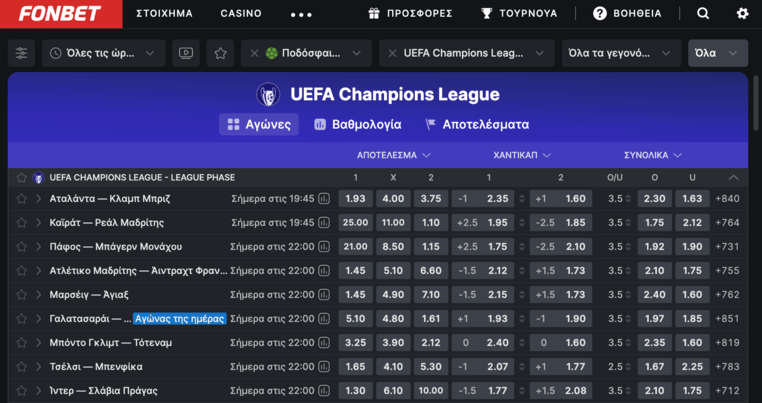Star the Ίντερ — Σλάβια Πράγας match
The height and width of the screenshot is (403, 762).
pos(21,390)
